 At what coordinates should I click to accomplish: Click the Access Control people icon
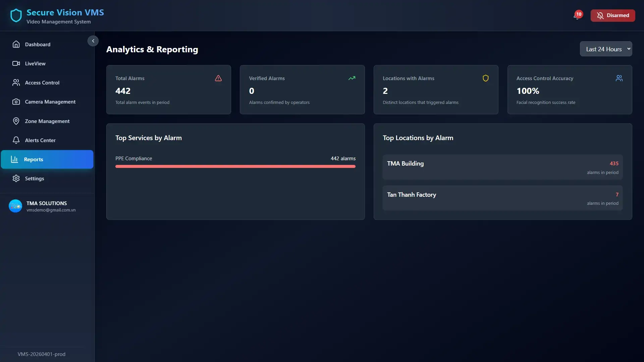(16, 82)
